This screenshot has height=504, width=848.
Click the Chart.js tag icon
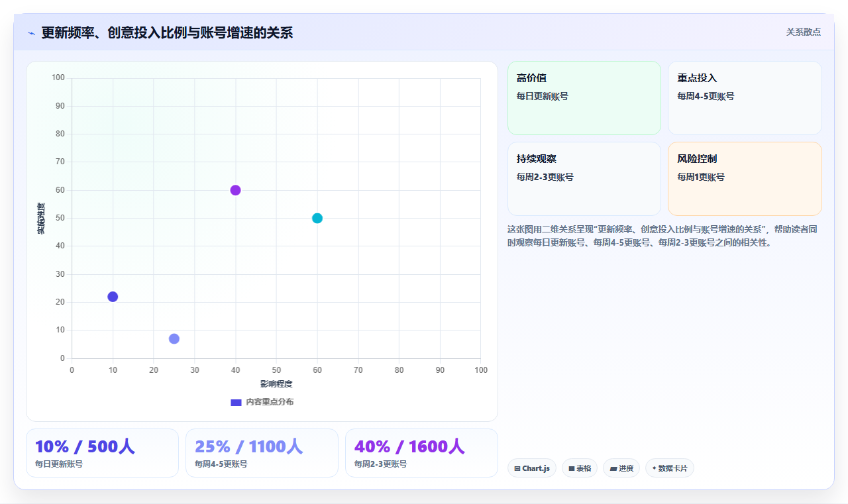pos(517,468)
